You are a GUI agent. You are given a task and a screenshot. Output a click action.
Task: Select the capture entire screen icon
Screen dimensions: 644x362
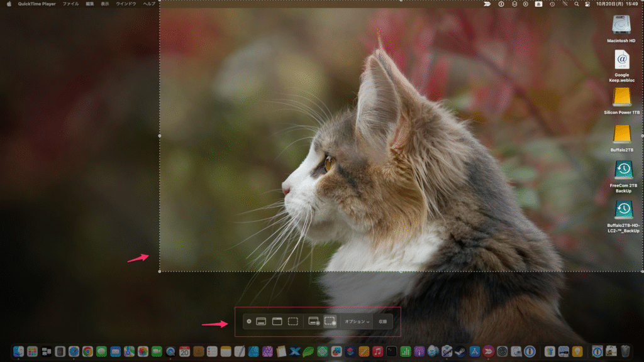tap(261, 321)
